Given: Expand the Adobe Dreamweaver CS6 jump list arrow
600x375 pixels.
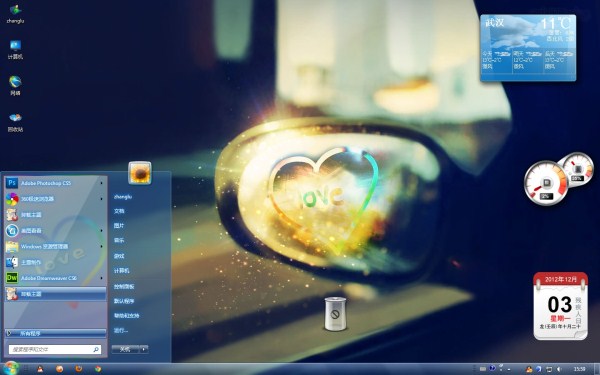Looking at the screenshot, I should [101, 278].
